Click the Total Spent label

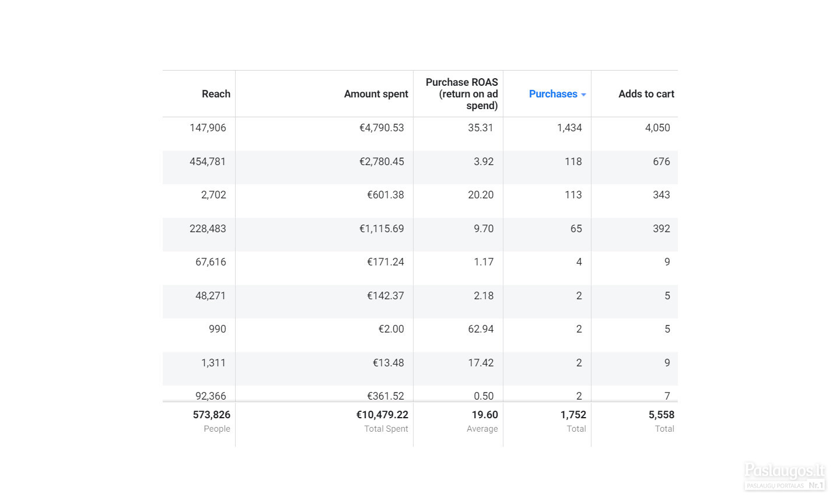pyautogui.click(x=386, y=429)
